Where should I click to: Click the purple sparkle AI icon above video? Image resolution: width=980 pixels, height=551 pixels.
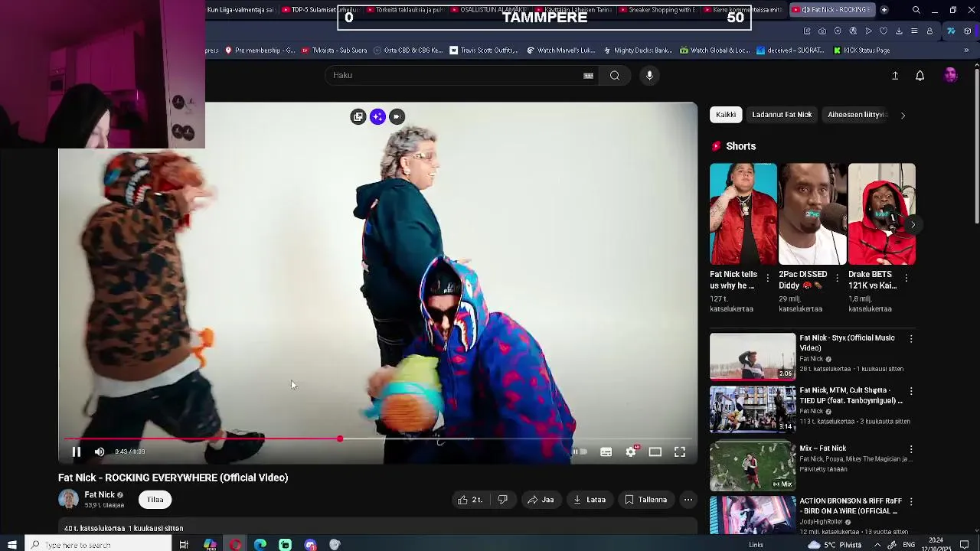[377, 116]
